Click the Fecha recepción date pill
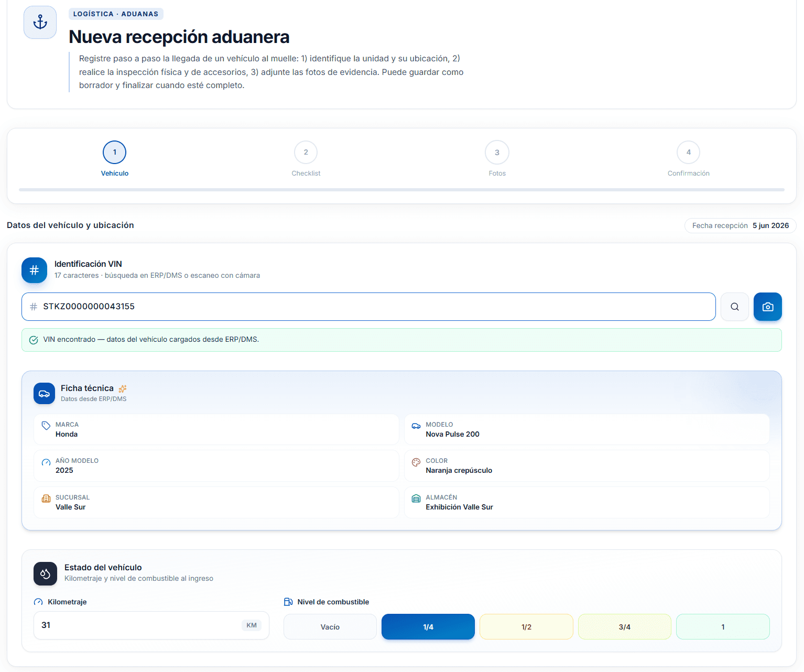Viewport: 804px width, 672px height. [x=740, y=225]
